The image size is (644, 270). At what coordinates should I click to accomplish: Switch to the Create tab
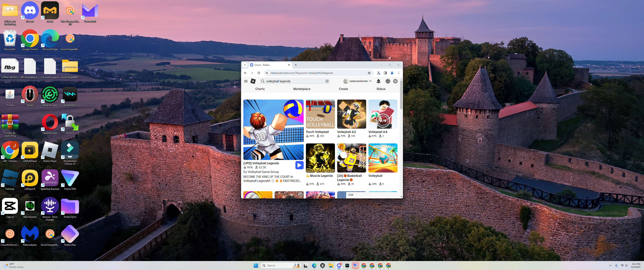[343, 89]
